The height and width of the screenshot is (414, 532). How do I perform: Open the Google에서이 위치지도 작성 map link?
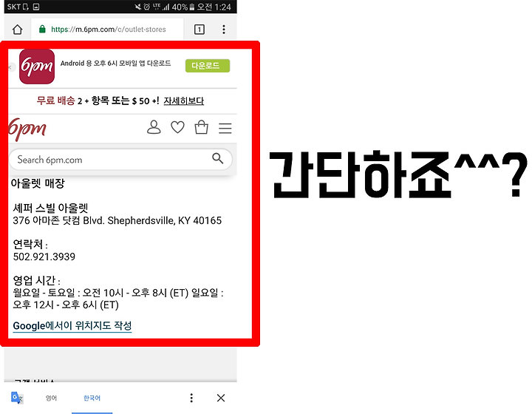[72, 326]
